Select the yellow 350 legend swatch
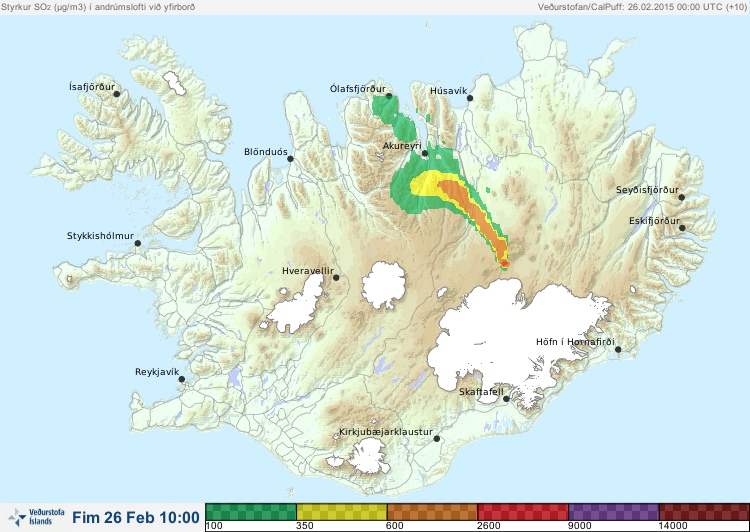 (342, 512)
